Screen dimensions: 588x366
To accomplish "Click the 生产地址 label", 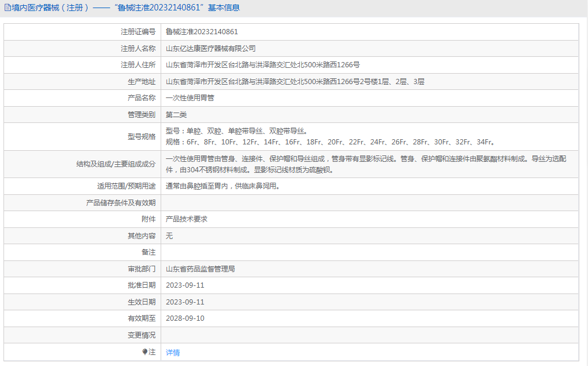I will (x=141, y=81).
